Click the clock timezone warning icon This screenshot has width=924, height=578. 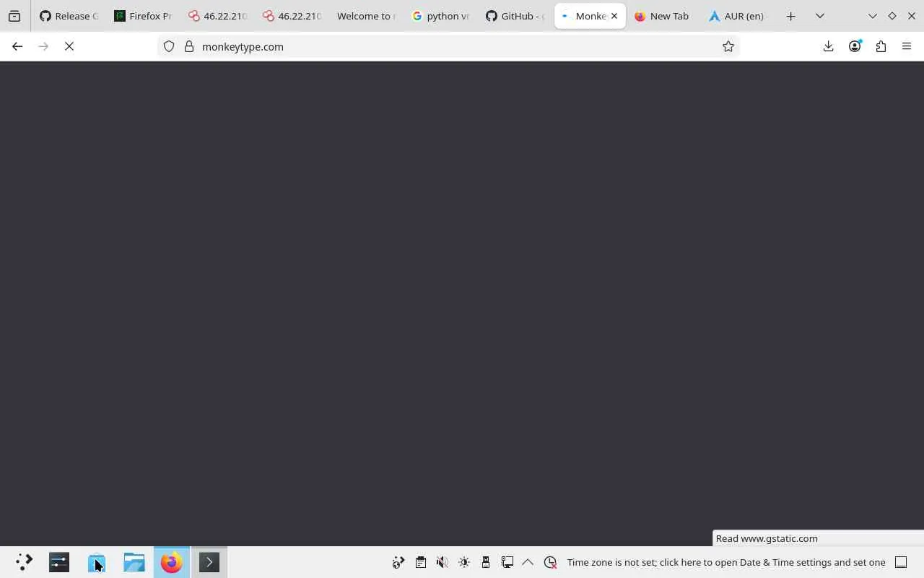click(x=551, y=562)
